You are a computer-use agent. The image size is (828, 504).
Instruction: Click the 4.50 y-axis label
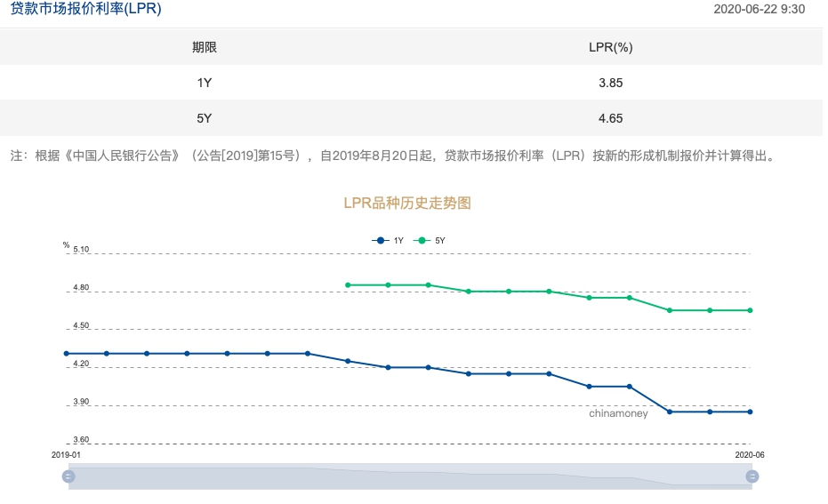[x=81, y=325]
